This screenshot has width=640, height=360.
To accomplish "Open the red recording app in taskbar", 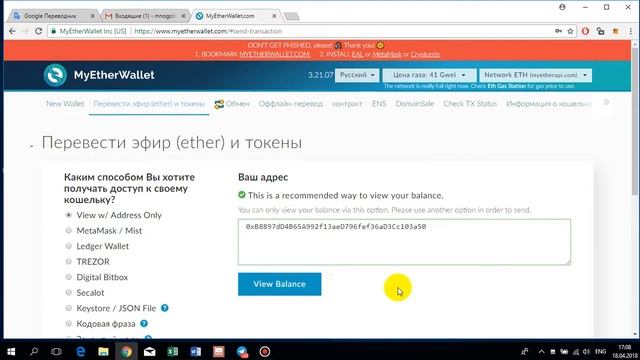I will click(x=265, y=351).
